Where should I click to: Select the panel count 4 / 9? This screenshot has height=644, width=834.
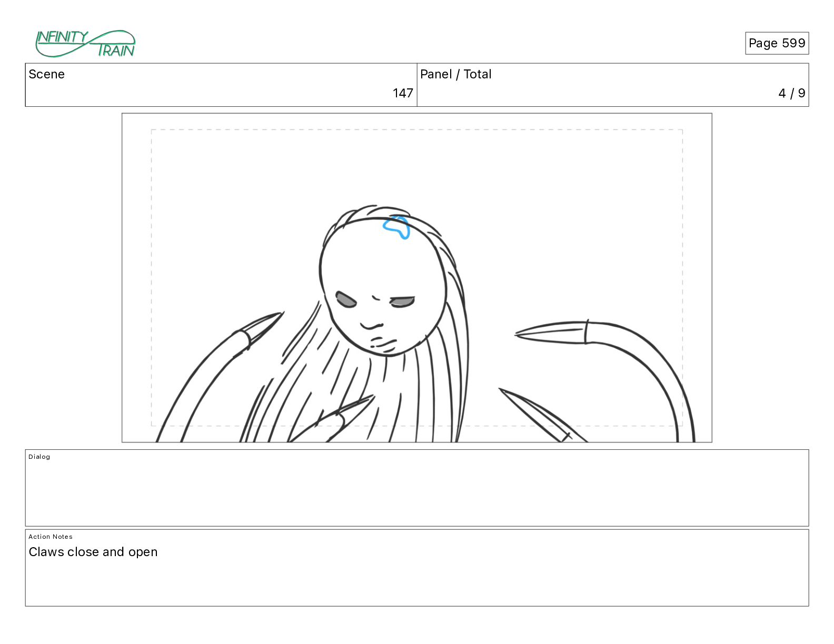791,93
